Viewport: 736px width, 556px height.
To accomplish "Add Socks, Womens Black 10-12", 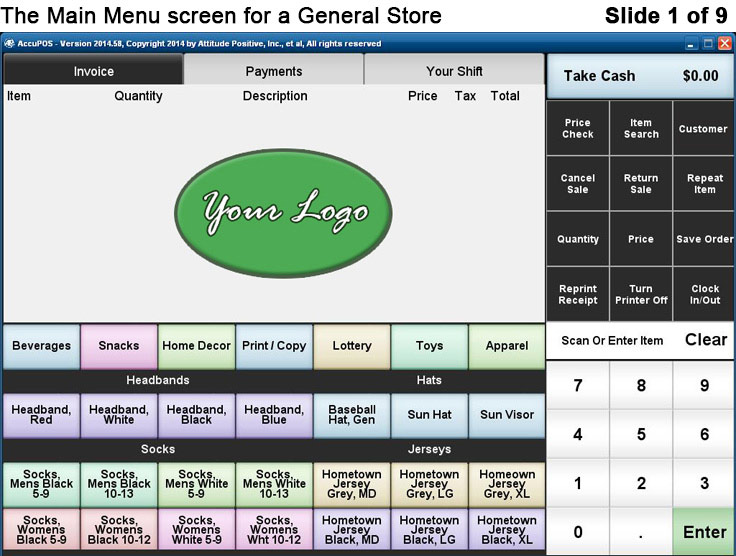I will (119, 530).
